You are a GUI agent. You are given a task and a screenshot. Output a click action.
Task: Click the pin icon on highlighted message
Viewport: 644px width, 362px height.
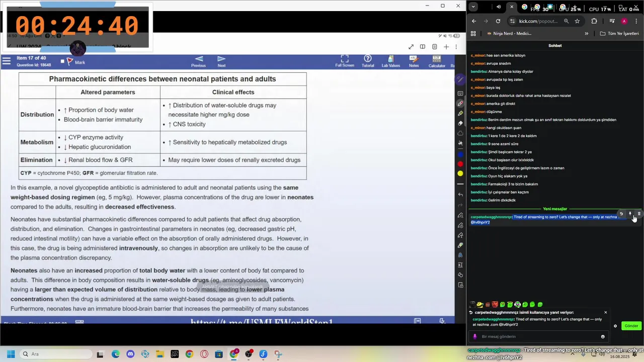tap(630, 214)
